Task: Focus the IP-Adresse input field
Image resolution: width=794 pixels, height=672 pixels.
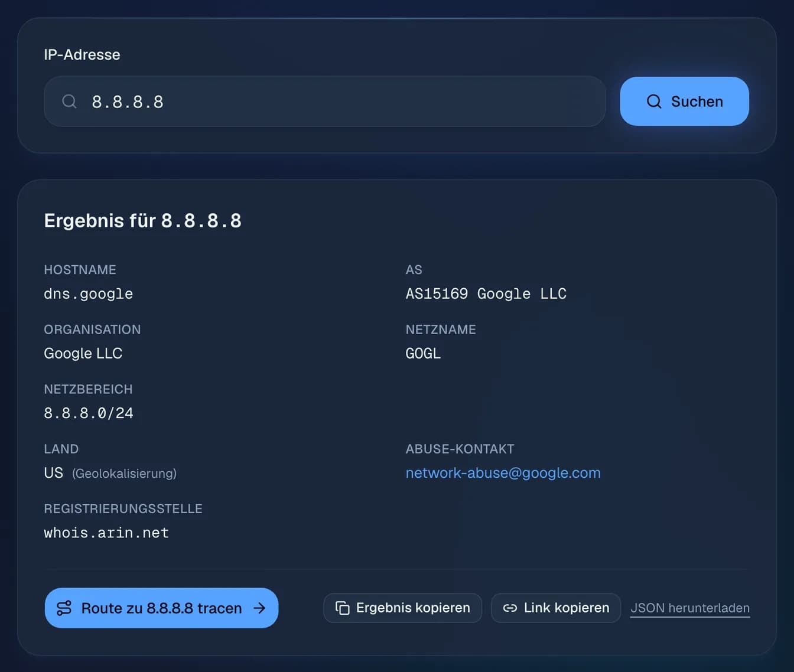Action: click(325, 101)
